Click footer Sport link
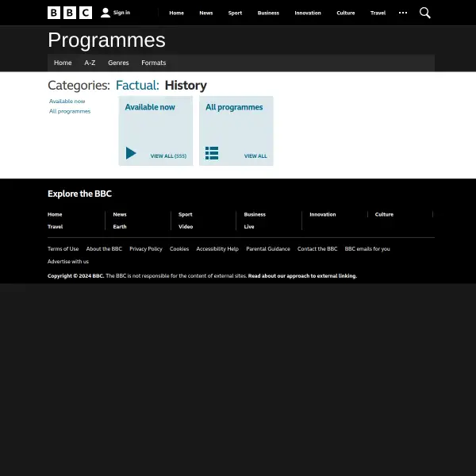 (x=185, y=214)
